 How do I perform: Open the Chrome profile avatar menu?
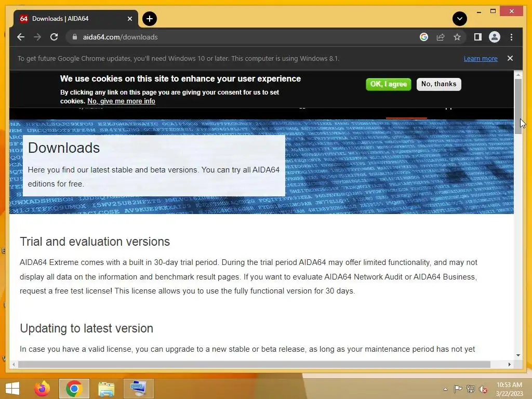click(495, 37)
